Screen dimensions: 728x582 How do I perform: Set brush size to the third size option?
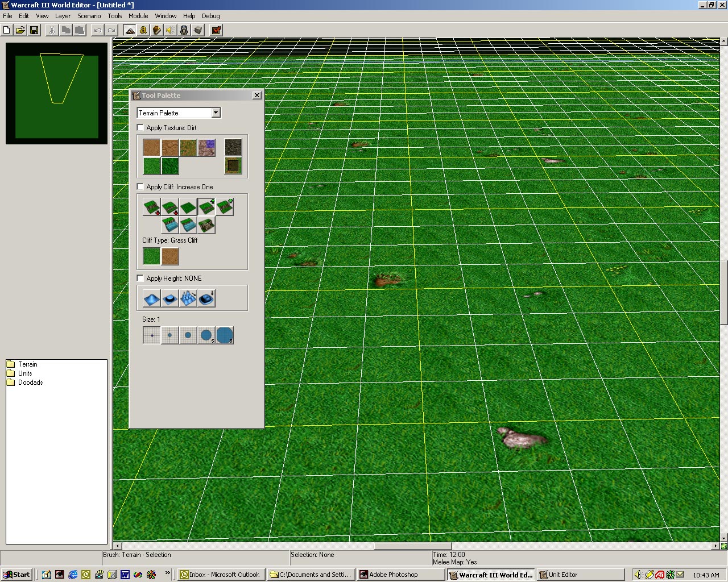tap(188, 335)
